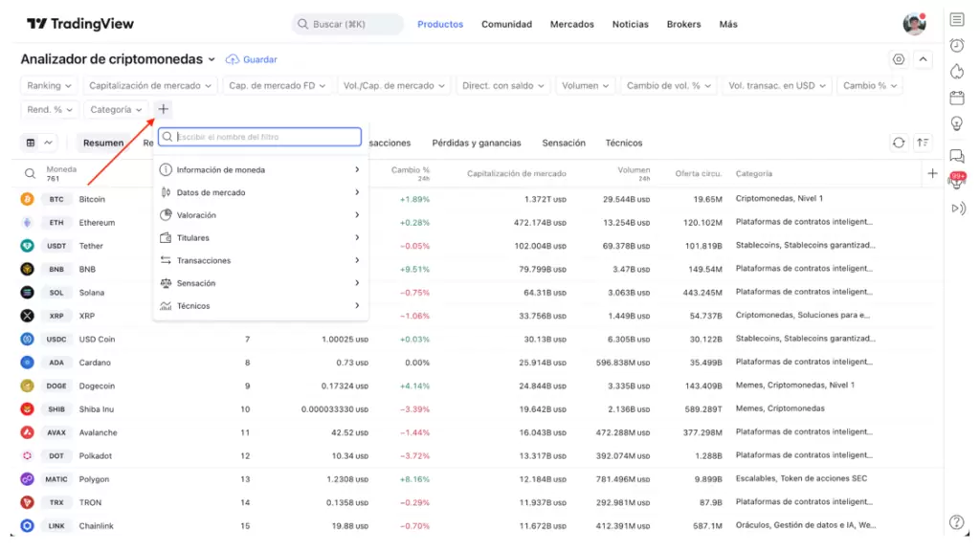Open the streams play icon in right sidebar
Viewport: 980px width, 551px height.
point(958,208)
